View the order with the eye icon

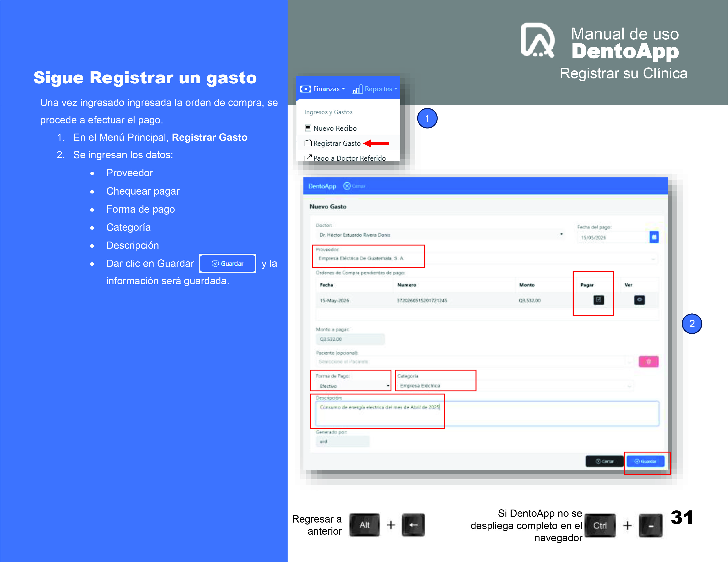(639, 300)
